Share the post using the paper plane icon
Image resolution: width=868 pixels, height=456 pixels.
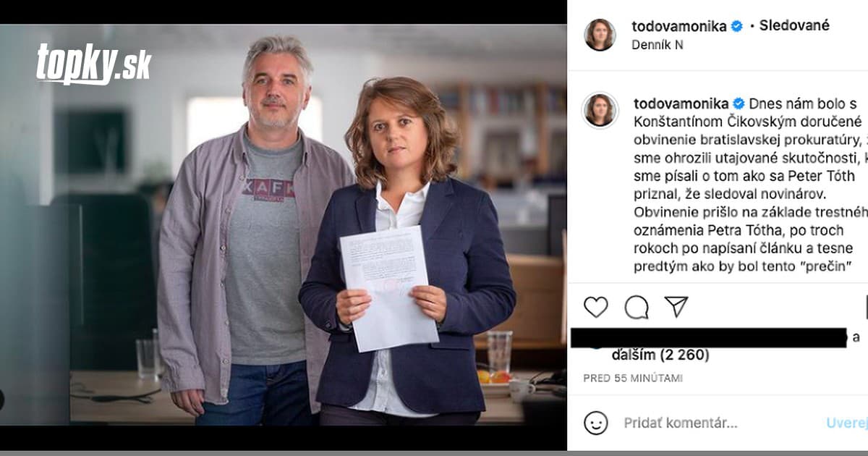tap(677, 308)
